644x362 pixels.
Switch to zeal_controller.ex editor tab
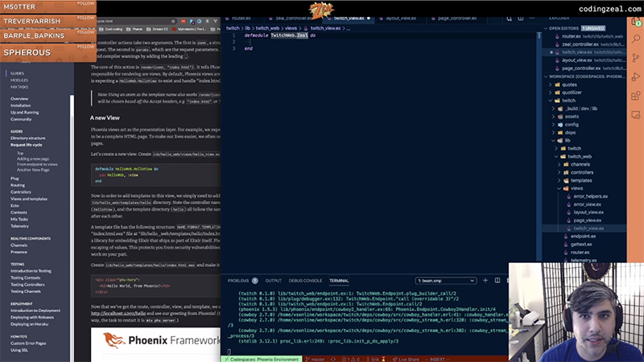293,19
